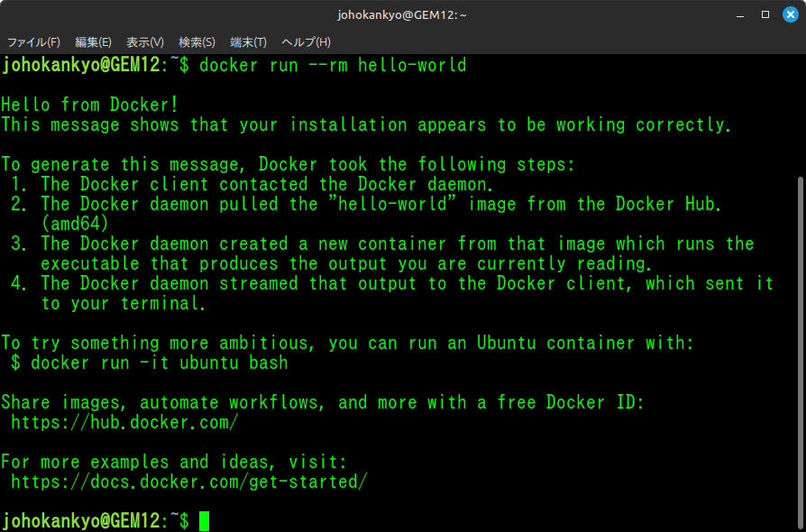Open the 表示(V) menu
This screenshot has height=532, width=806.
(145, 42)
